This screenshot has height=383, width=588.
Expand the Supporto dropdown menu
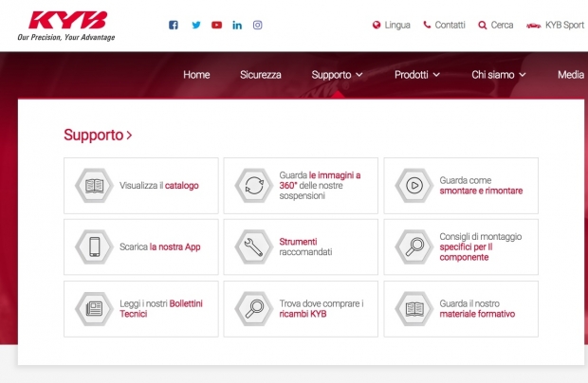(x=337, y=75)
